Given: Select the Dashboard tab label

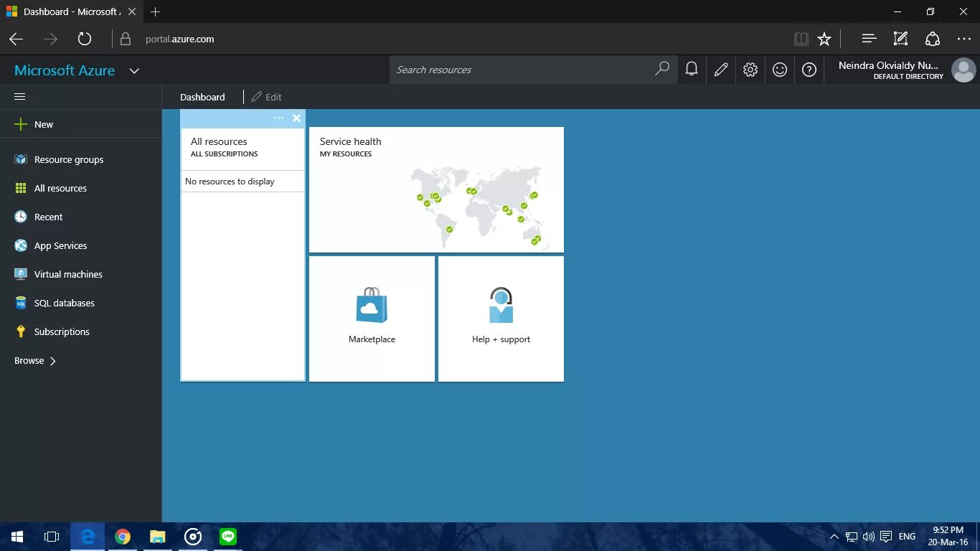Looking at the screenshot, I should click(x=202, y=97).
